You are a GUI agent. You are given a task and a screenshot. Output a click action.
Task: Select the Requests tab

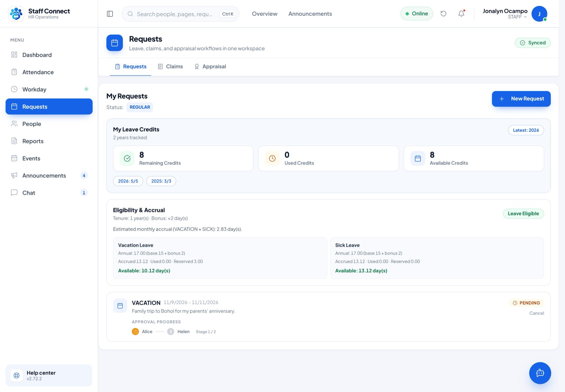coord(131,66)
